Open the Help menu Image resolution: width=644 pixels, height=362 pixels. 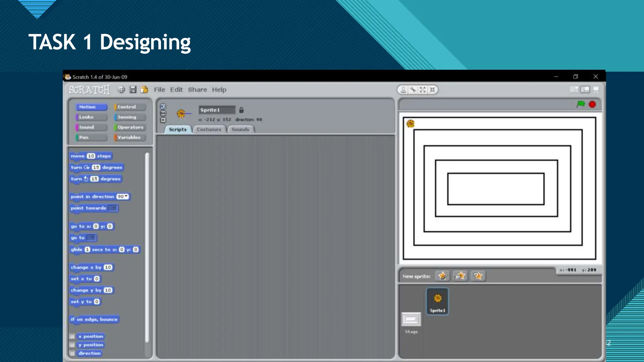pos(219,90)
